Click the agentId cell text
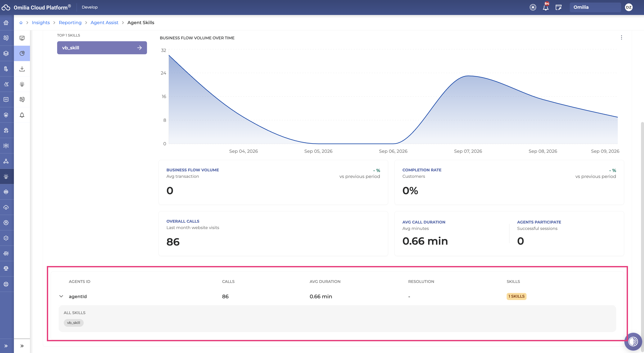The width and height of the screenshot is (644, 353). click(x=78, y=296)
